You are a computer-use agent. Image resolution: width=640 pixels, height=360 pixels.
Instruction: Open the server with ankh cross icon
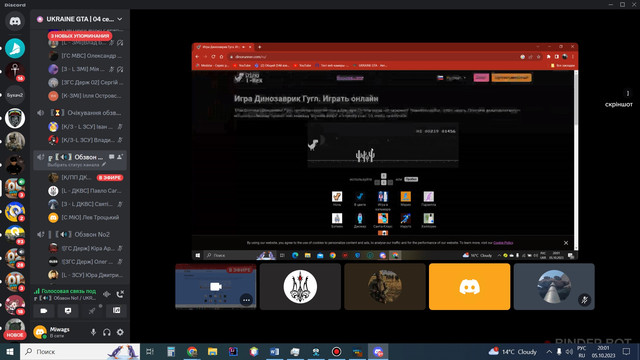click(15, 71)
